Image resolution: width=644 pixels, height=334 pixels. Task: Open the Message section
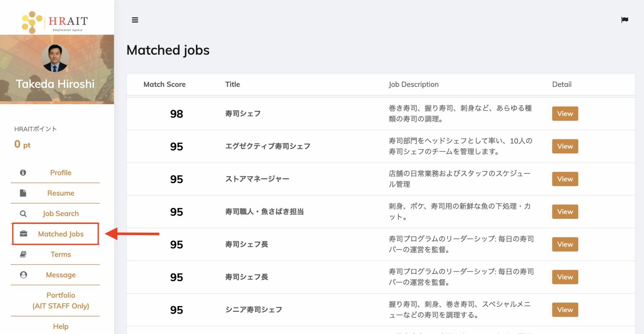coord(61,275)
